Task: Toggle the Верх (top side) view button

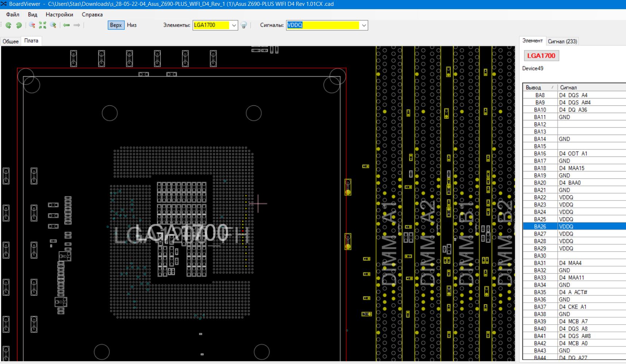Action: pos(116,25)
